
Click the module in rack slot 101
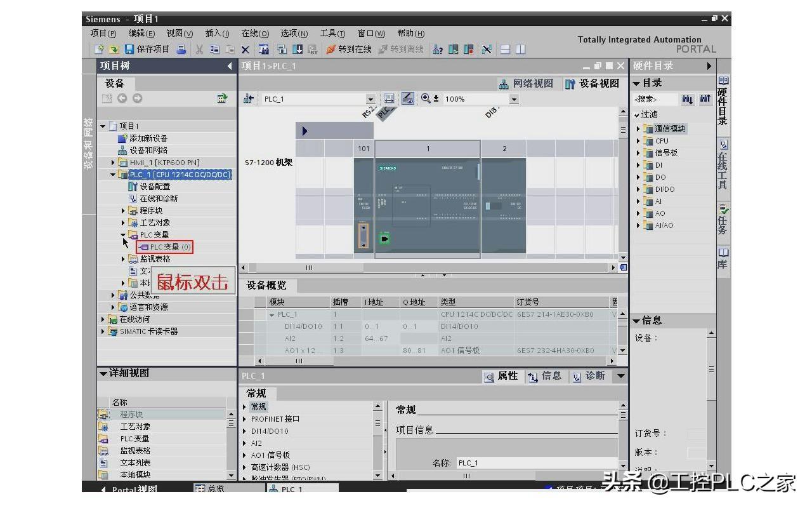coord(363,206)
